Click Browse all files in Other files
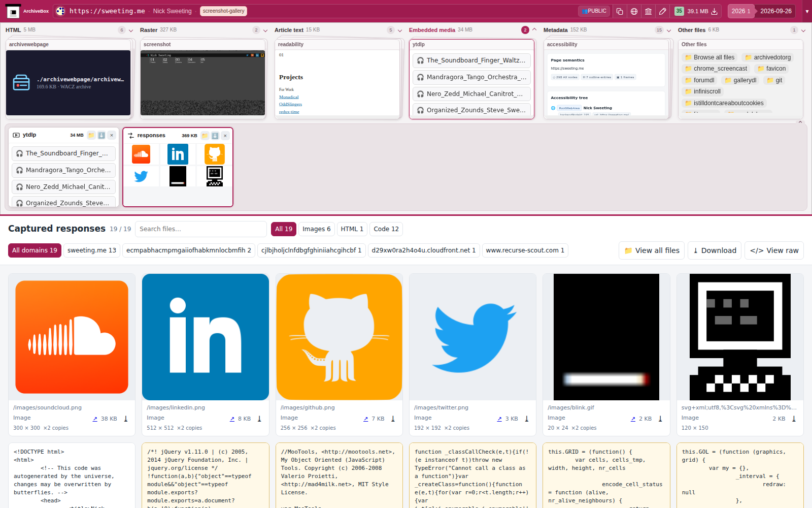 tap(709, 57)
